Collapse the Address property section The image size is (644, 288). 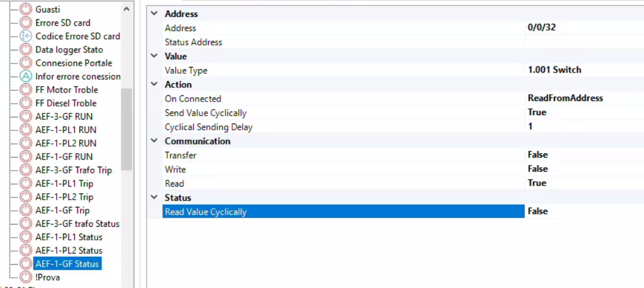(x=154, y=14)
